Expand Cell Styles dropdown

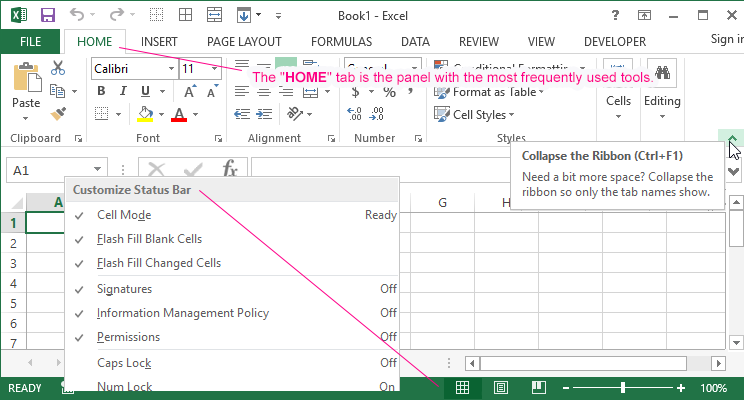pyautogui.click(x=512, y=115)
